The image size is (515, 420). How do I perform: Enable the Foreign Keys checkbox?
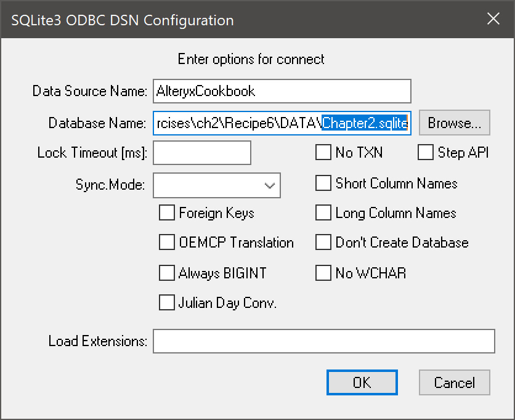tap(166, 212)
